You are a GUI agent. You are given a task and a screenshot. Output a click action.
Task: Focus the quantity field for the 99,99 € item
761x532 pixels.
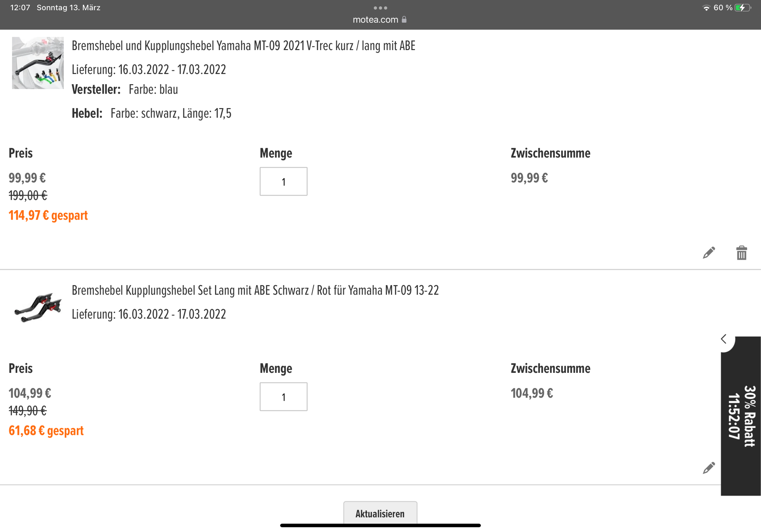click(283, 181)
